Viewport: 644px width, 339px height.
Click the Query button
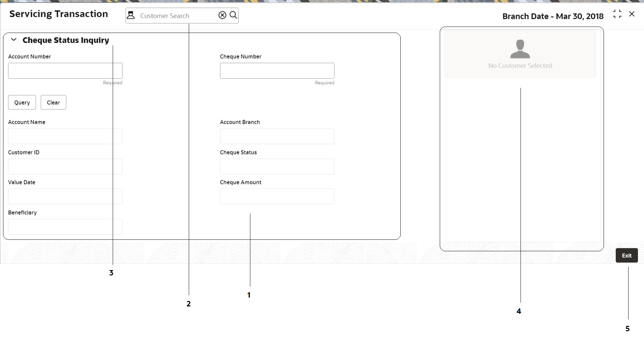coord(22,102)
